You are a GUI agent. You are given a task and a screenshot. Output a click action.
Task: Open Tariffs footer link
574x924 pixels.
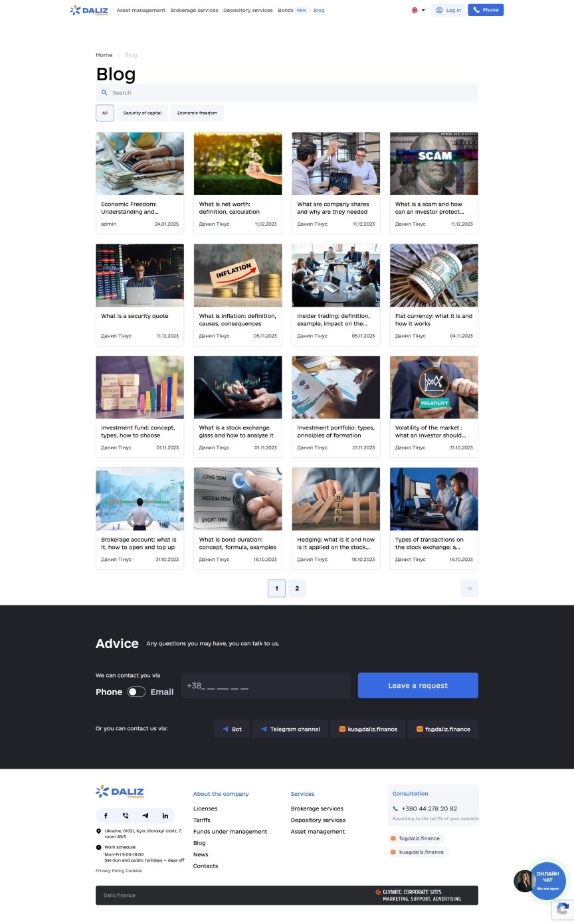pos(202,820)
